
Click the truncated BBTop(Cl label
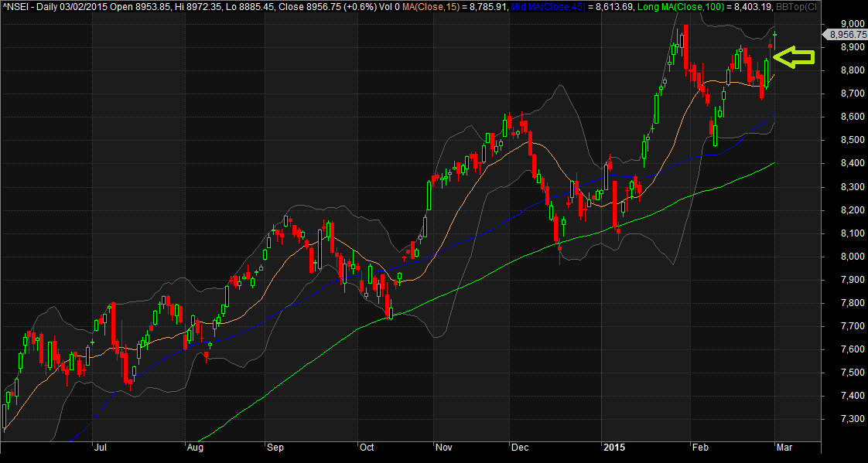click(x=797, y=6)
